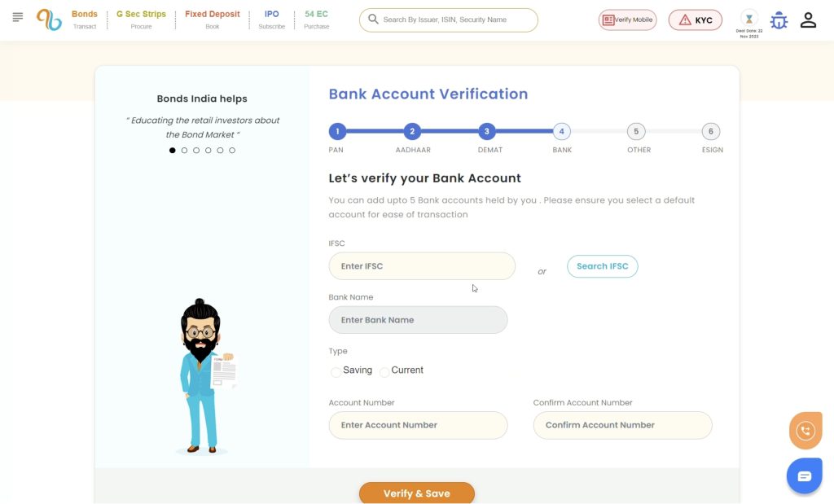
Task: Open the chat support floating icon
Action: pos(804,476)
